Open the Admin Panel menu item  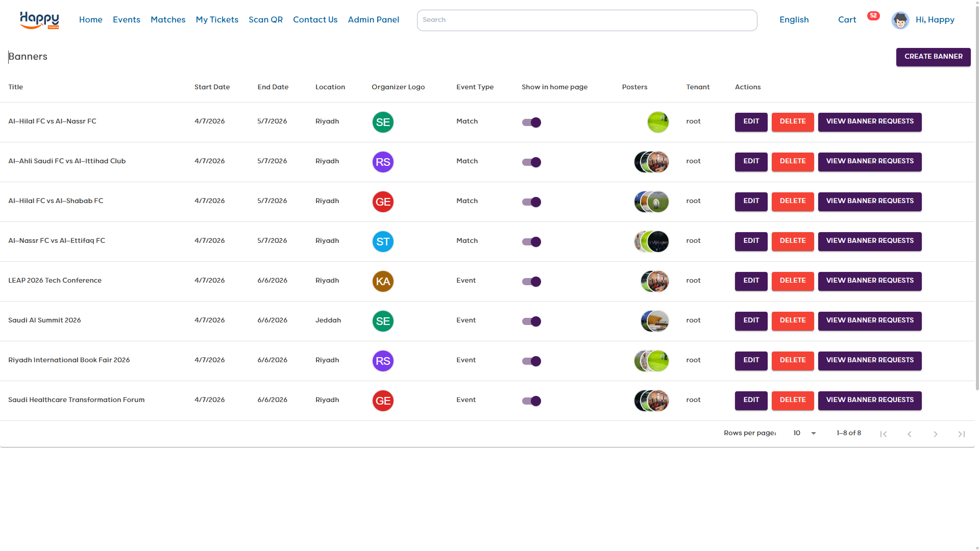(373, 20)
